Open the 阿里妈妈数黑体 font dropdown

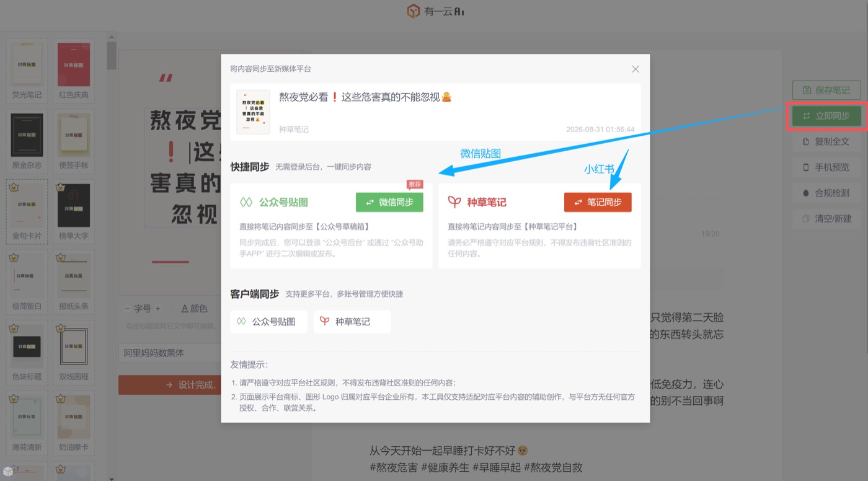(x=169, y=353)
